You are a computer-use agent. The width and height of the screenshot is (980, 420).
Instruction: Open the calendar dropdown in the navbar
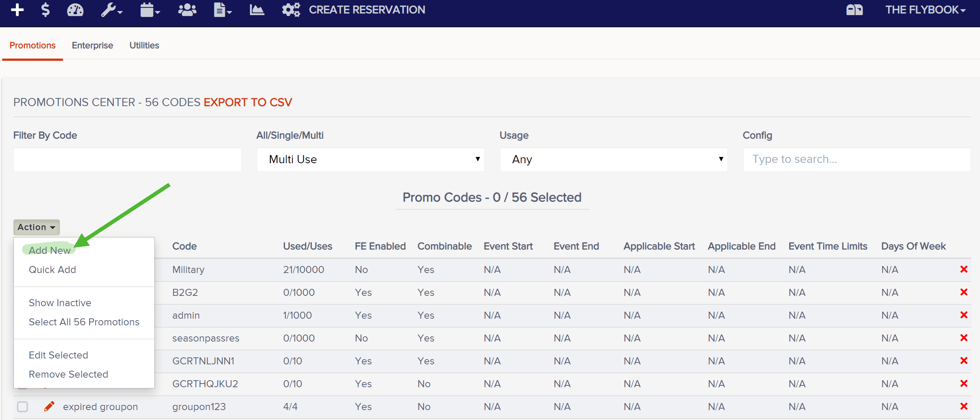(x=150, y=10)
